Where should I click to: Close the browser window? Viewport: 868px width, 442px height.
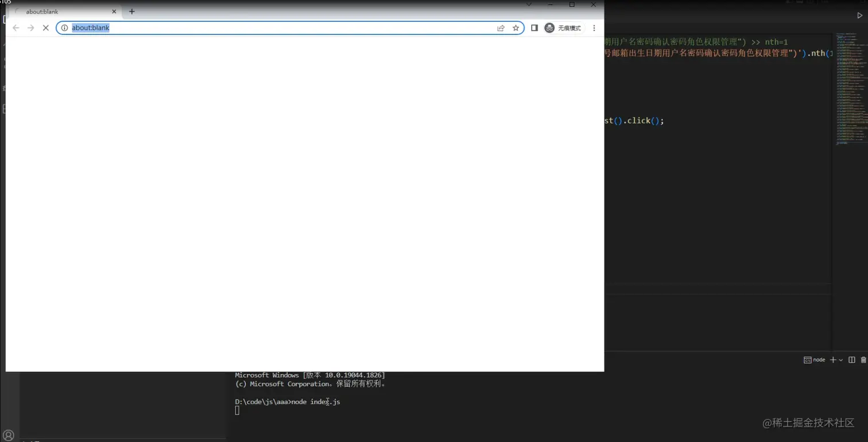click(594, 5)
